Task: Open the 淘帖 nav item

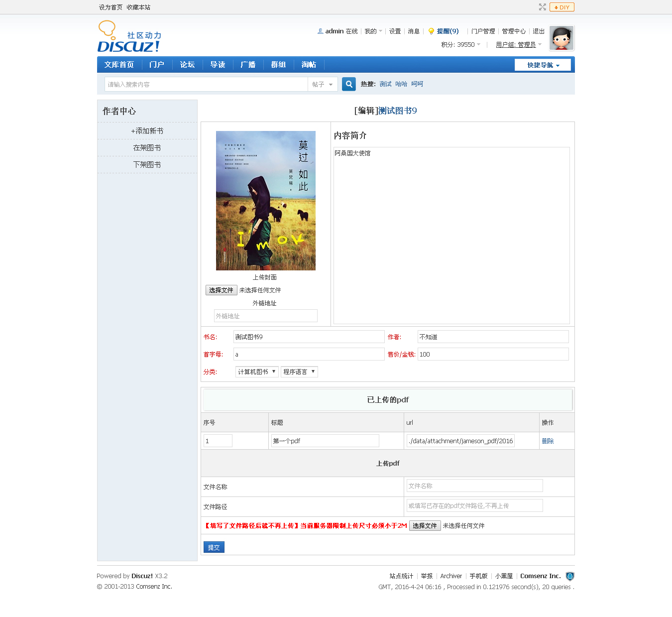Action: coord(309,65)
